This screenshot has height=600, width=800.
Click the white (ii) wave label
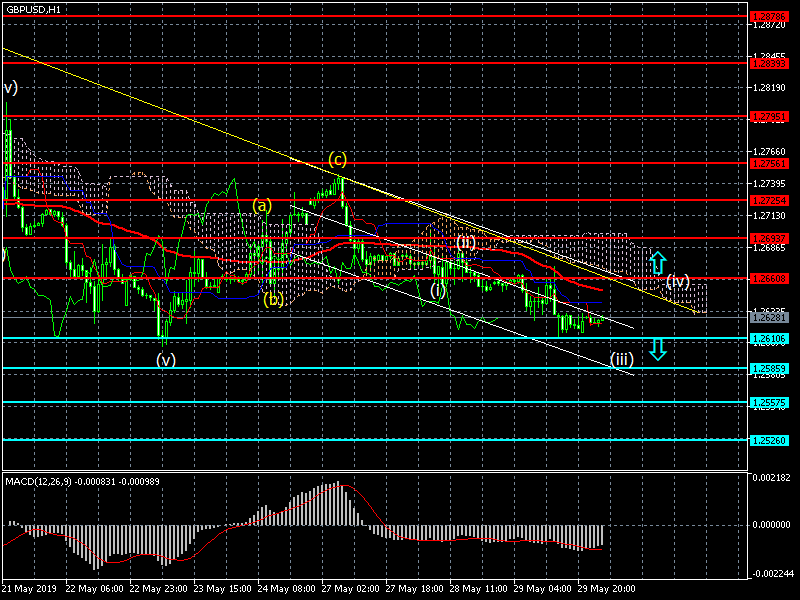click(466, 243)
